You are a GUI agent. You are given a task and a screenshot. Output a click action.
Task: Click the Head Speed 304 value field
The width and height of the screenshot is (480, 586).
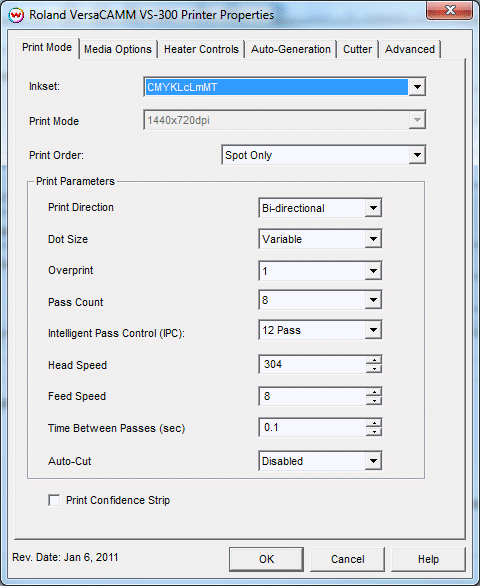[313, 364]
